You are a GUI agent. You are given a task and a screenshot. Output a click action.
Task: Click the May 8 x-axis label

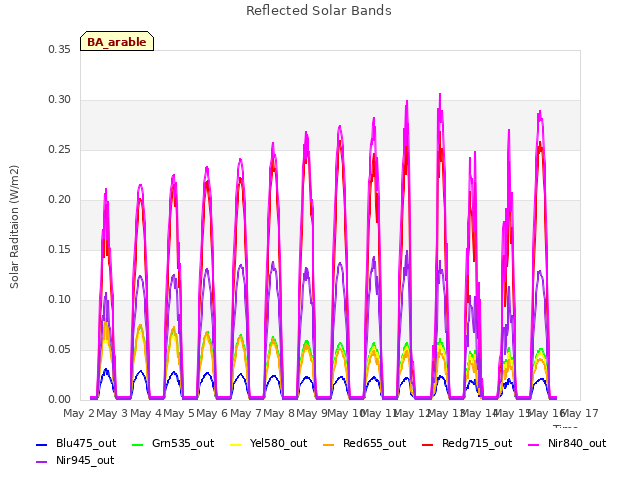click(279, 413)
